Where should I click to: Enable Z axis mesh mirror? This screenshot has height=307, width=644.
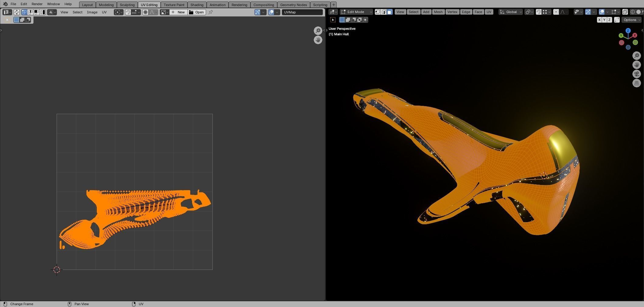click(609, 20)
